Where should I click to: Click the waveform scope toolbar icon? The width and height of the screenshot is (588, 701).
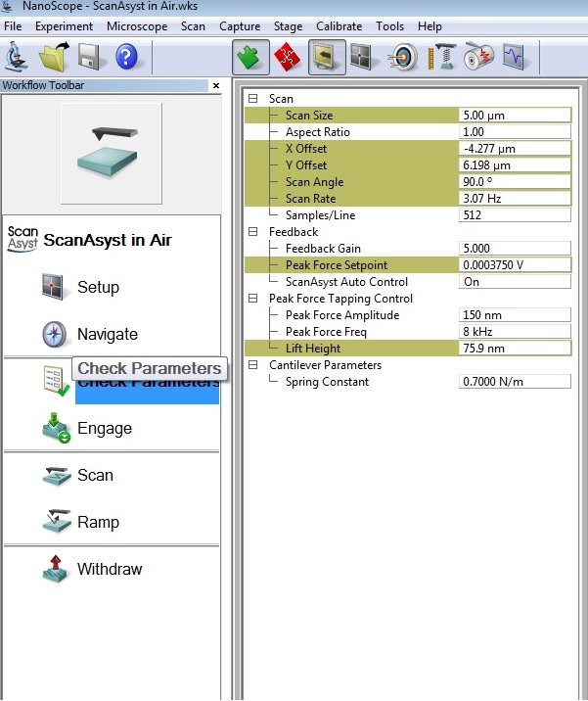coord(515,58)
